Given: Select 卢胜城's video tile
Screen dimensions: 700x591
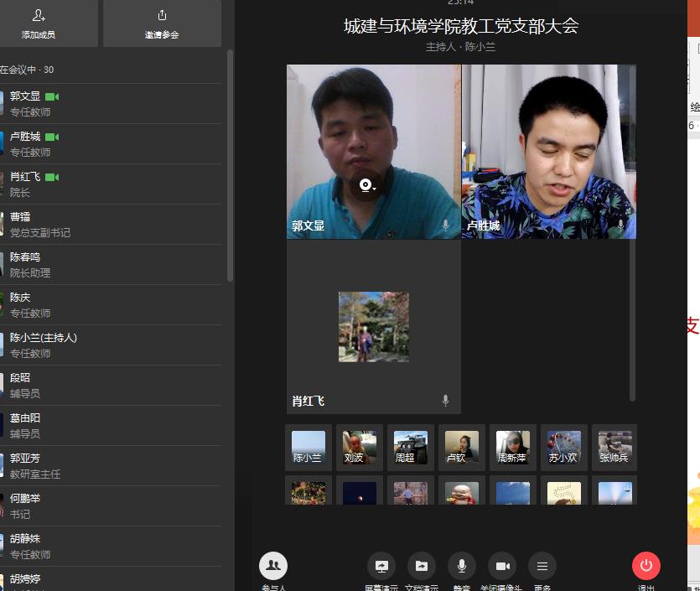Looking at the screenshot, I should click(548, 152).
